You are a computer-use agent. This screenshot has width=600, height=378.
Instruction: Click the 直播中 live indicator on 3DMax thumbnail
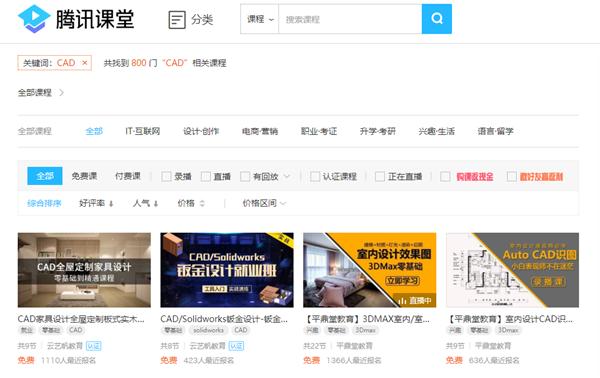414,301
